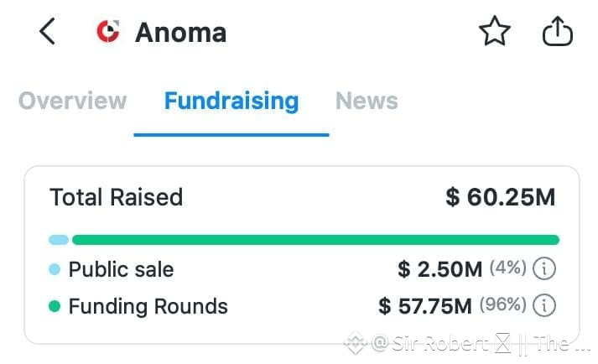Switch to the Overview tab
The width and height of the screenshot is (598, 364).
[x=72, y=101]
